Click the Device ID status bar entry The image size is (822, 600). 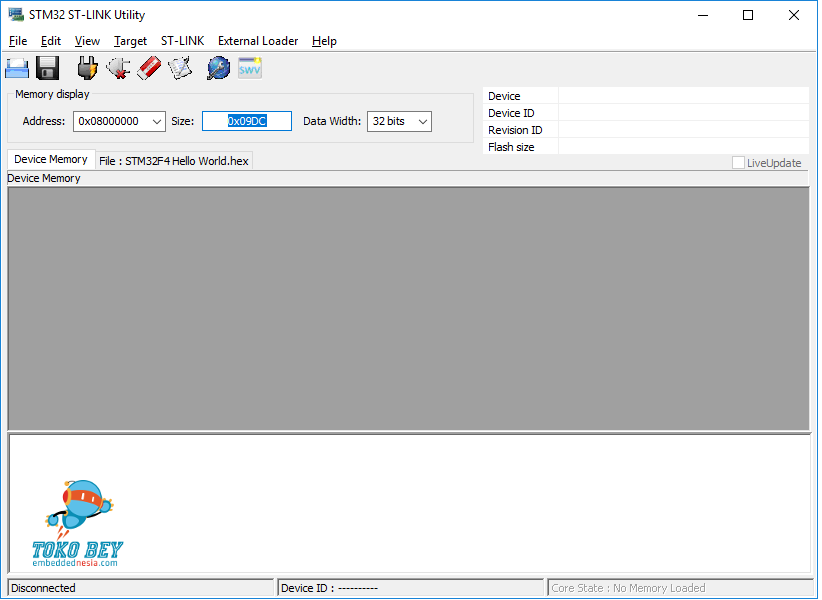[410, 588]
